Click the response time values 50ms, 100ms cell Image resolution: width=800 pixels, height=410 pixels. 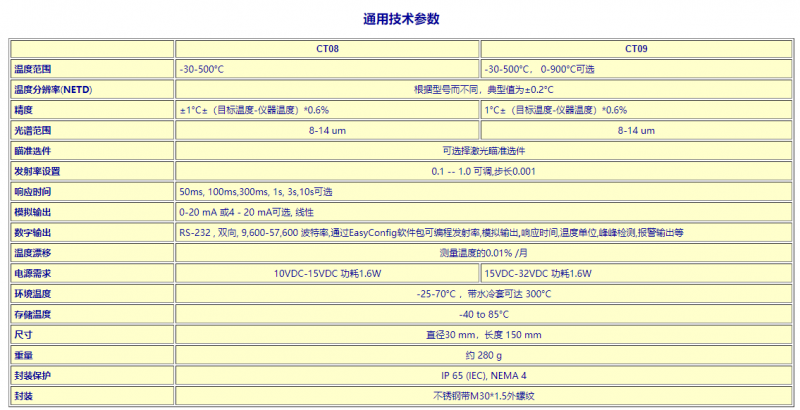[x=255, y=191]
